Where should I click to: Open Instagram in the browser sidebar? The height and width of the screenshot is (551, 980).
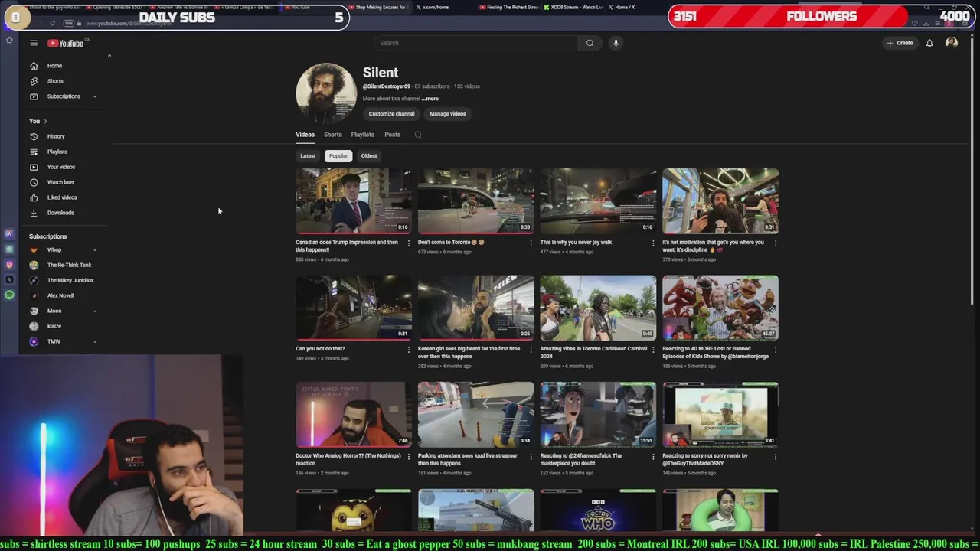[x=9, y=264]
